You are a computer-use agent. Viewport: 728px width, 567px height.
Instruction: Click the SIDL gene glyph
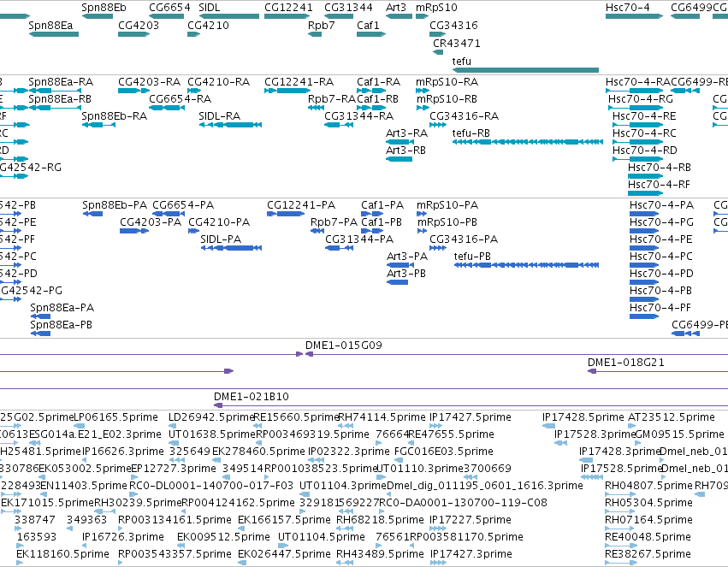click(x=229, y=16)
